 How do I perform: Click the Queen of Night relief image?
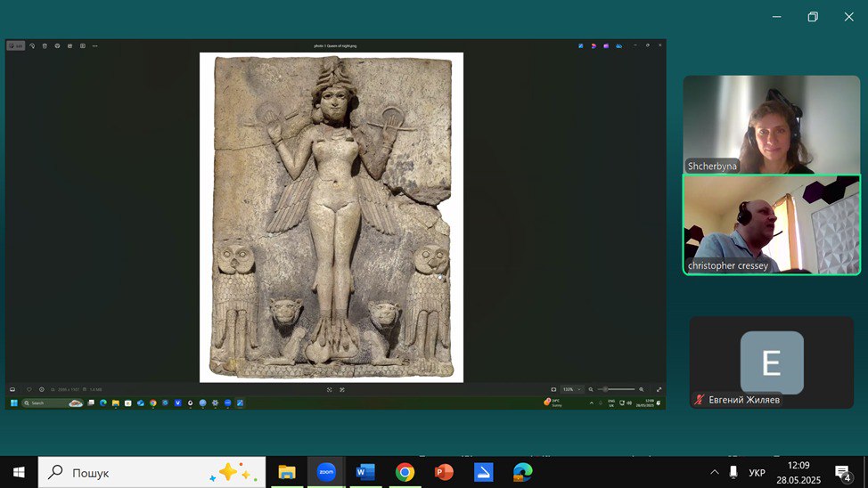332,217
